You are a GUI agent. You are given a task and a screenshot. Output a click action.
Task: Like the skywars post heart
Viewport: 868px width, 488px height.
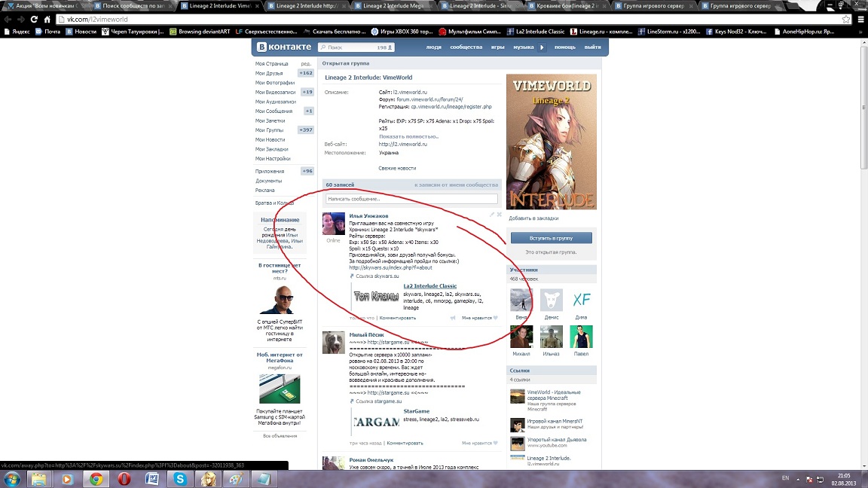(x=496, y=318)
